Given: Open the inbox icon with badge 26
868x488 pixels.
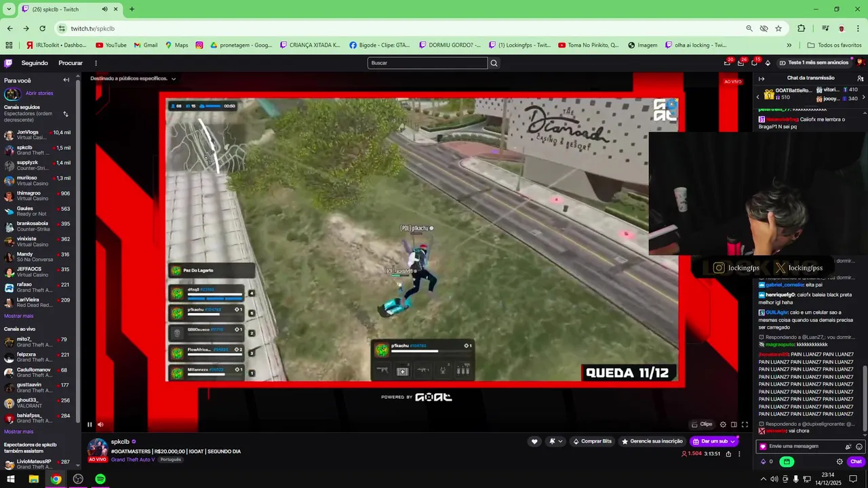Looking at the screenshot, I should coord(741,62).
